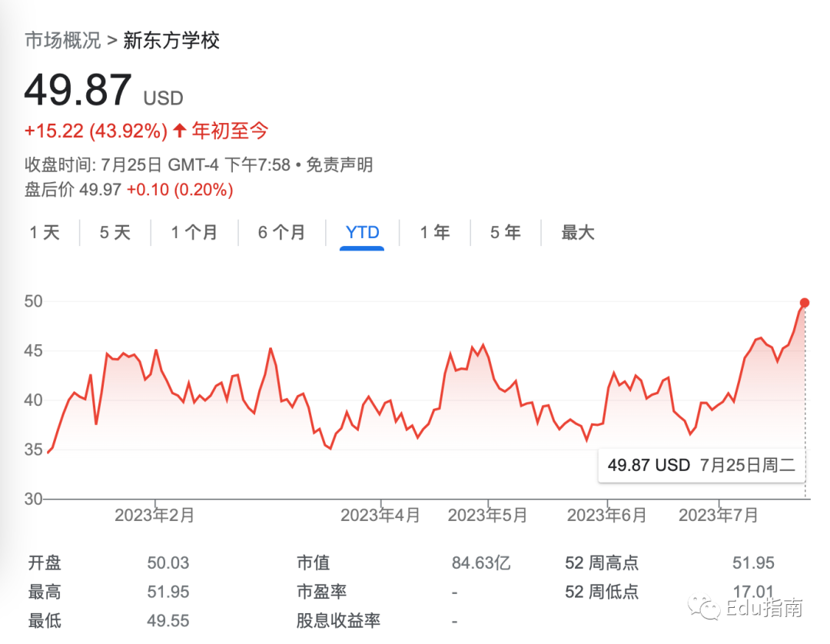Click the 市值 value 84.63亿
The height and width of the screenshot is (644, 830).
coord(481,563)
